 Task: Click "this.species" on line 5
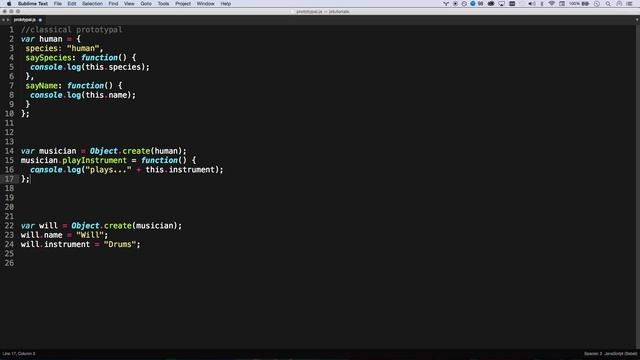pos(113,67)
